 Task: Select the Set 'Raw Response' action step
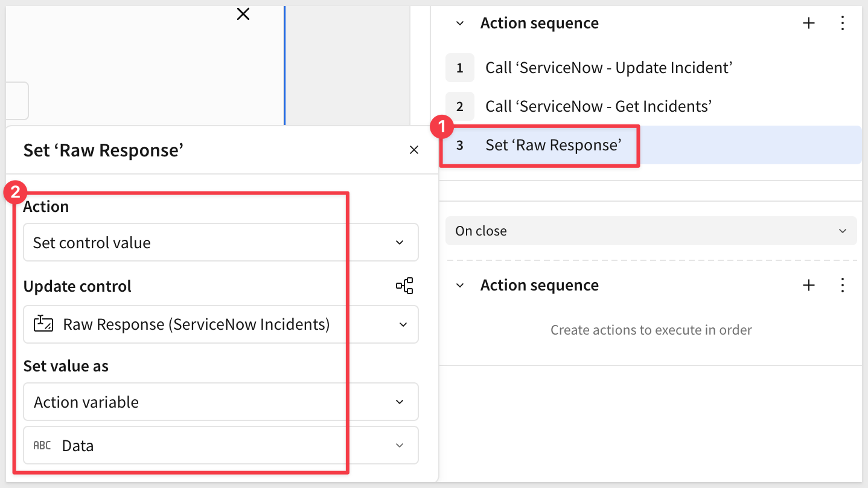(x=553, y=145)
